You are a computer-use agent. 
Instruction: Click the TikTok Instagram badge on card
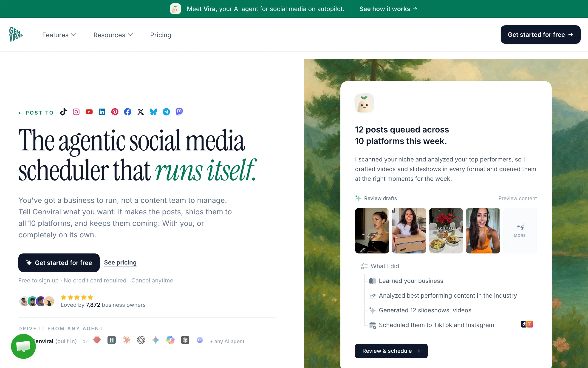527,324
